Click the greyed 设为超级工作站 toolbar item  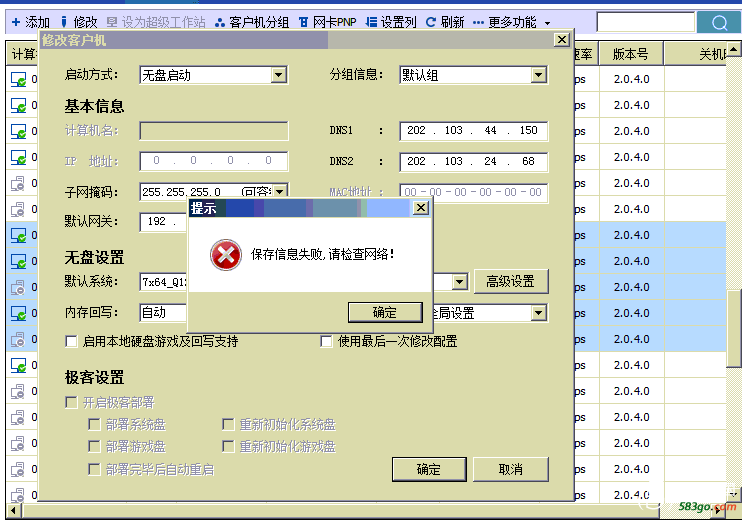156,22
